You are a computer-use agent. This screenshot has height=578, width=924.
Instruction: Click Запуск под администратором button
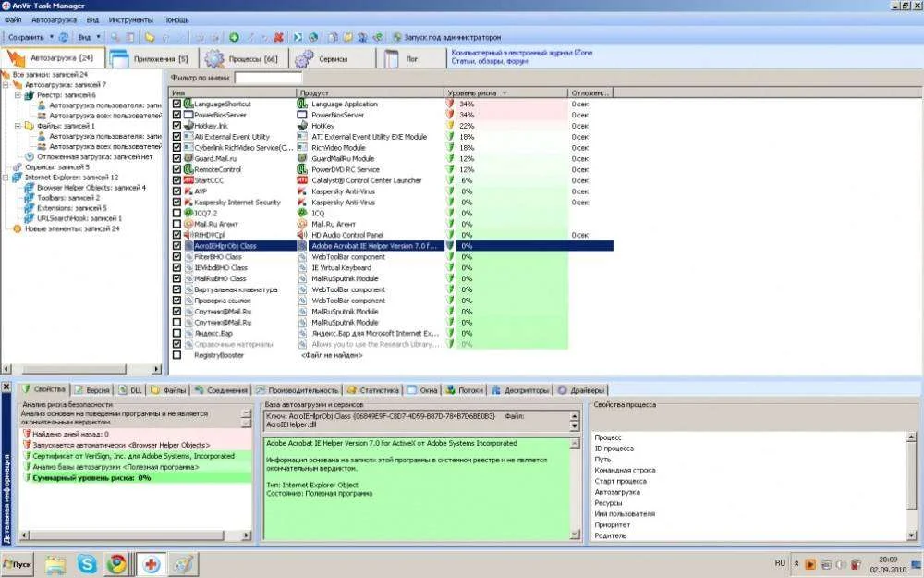click(446, 37)
